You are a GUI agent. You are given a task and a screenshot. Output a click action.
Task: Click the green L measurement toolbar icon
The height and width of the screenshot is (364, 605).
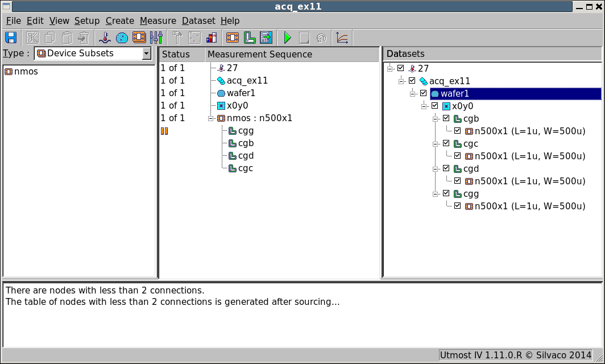250,38
